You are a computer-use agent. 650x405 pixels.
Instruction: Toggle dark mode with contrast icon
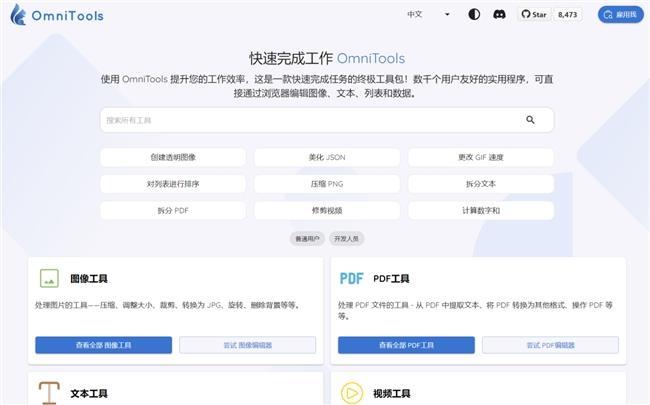click(x=474, y=15)
